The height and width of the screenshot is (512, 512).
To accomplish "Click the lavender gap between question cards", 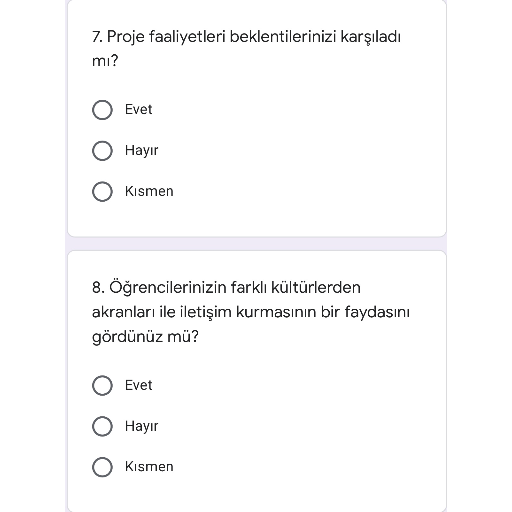I will coord(257,244).
